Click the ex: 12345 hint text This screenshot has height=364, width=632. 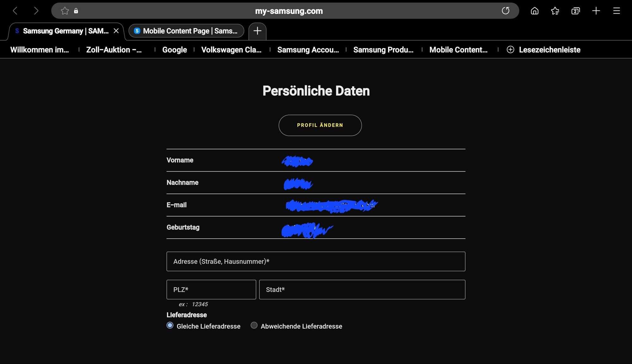tap(193, 304)
